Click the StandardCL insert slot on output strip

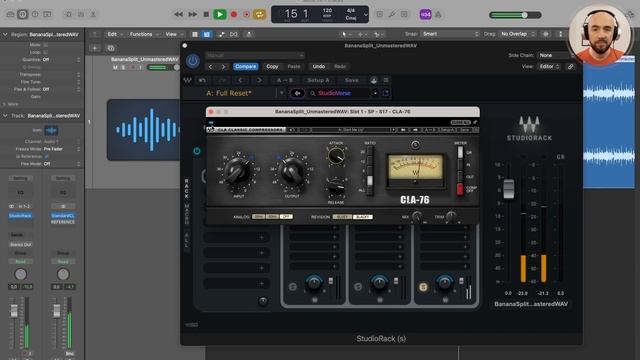[63, 216]
